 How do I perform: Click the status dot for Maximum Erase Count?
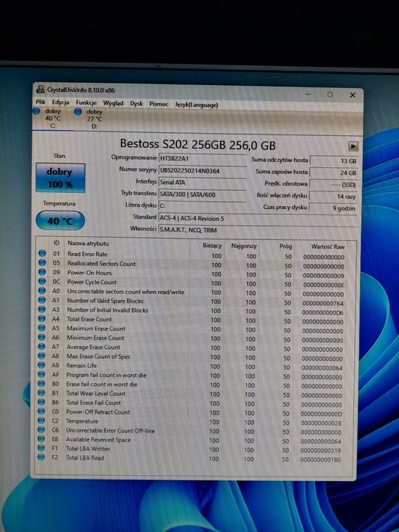[41, 328]
